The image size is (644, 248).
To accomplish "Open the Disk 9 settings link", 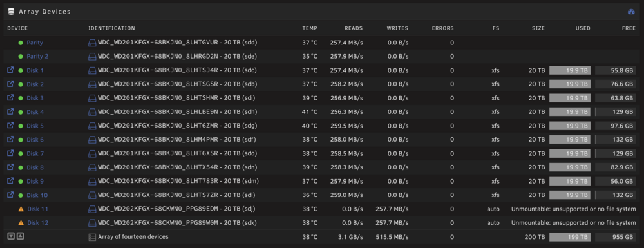I will pos(35,181).
